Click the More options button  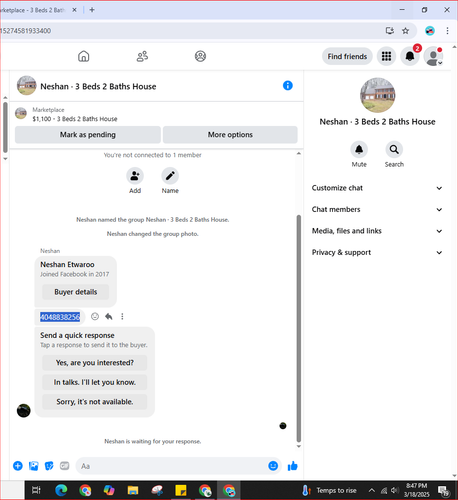230,135
